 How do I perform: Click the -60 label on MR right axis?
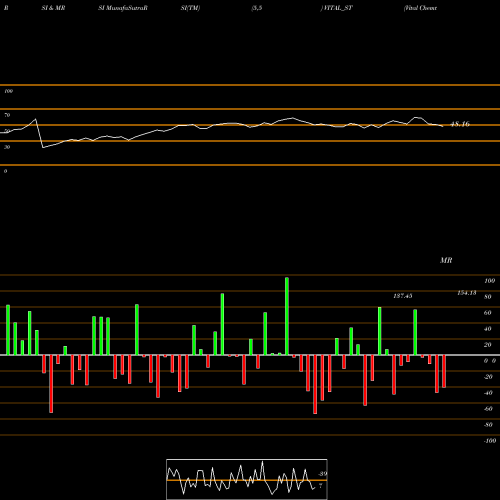488,409
